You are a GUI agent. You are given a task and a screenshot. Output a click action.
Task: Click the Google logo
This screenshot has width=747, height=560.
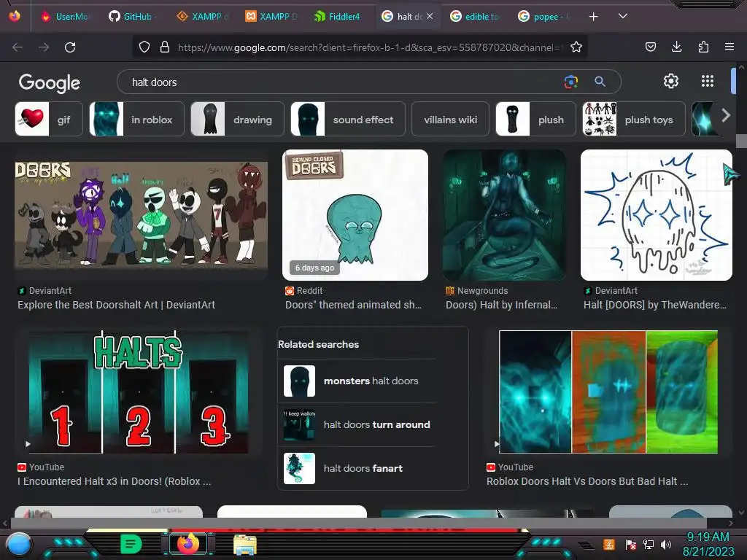[x=50, y=83]
